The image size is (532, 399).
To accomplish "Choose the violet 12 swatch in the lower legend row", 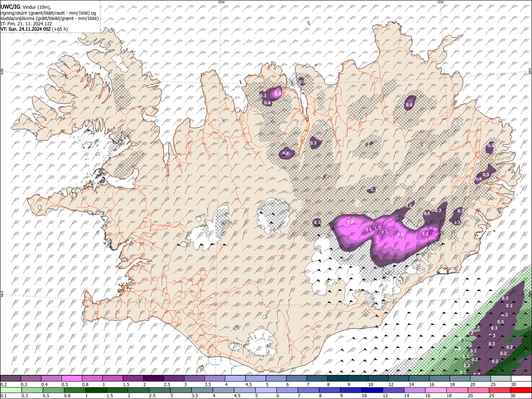I will (x=393, y=390).
